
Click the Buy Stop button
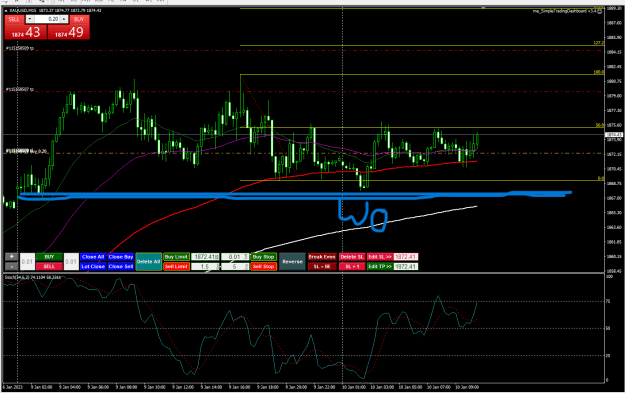tap(263, 257)
